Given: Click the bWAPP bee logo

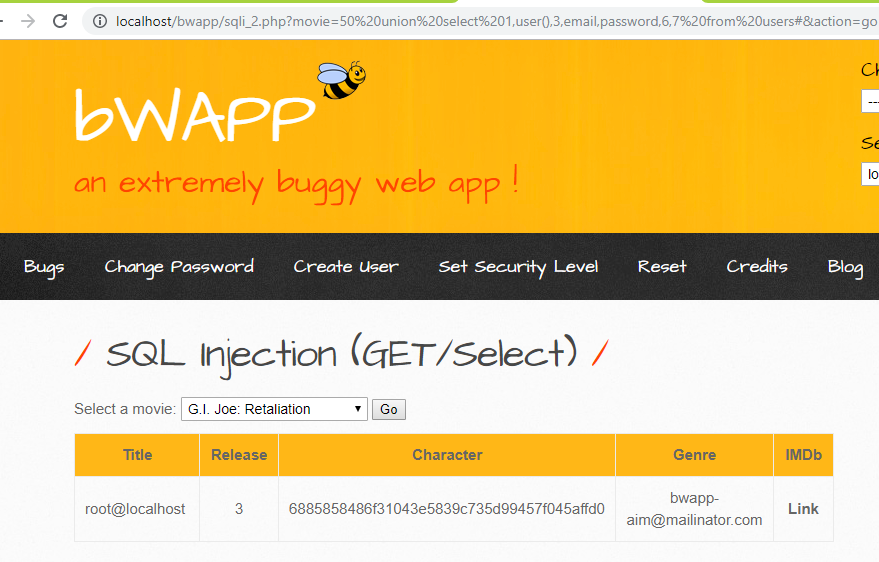Looking at the screenshot, I should [341, 80].
